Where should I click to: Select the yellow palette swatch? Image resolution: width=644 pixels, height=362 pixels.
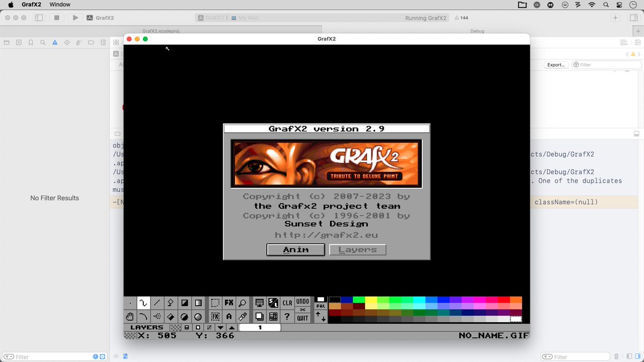371,300
